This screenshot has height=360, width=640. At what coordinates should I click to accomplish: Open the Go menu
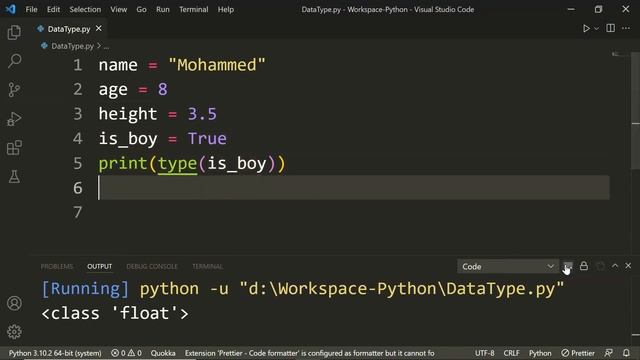point(141,9)
